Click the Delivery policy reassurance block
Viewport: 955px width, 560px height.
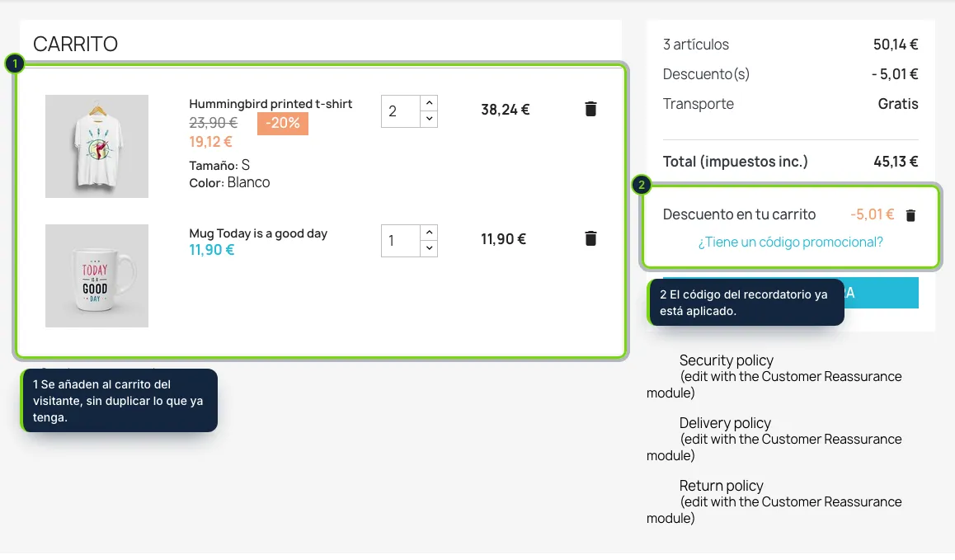[x=774, y=440]
